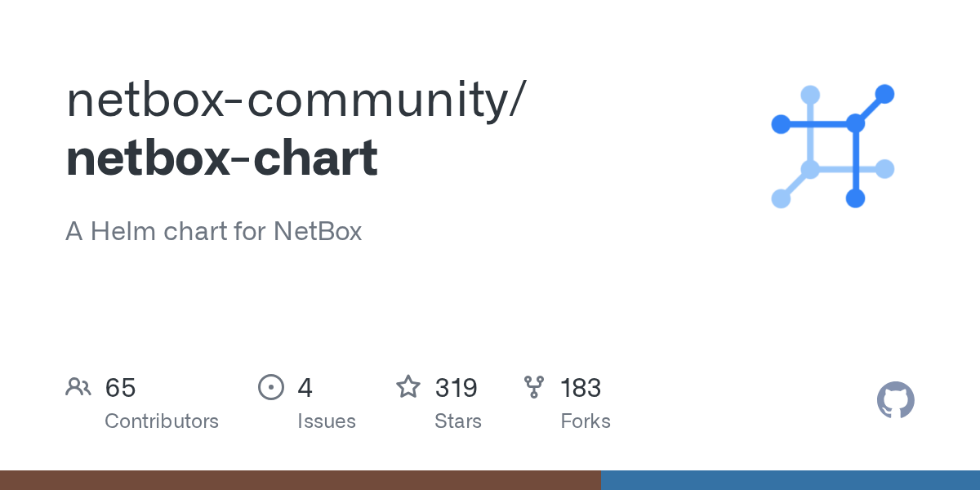This screenshot has height=490, width=980.
Task: Click the Stars label
Action: (458, 421)
